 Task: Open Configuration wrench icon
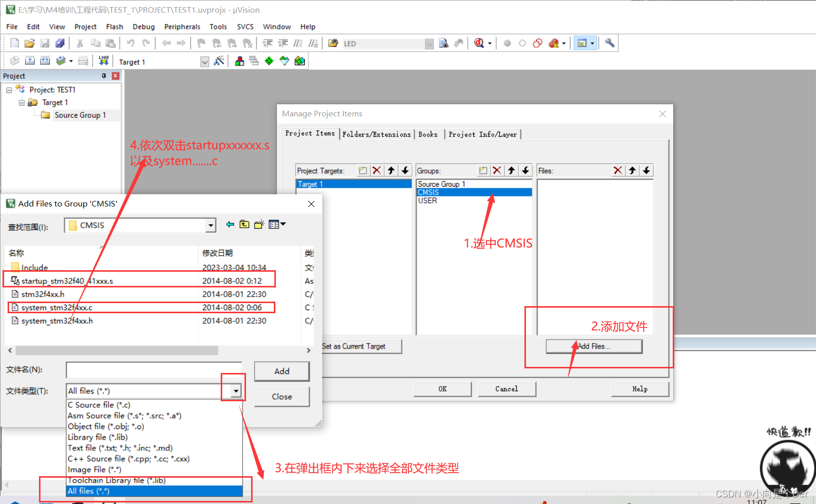[610, 43]
